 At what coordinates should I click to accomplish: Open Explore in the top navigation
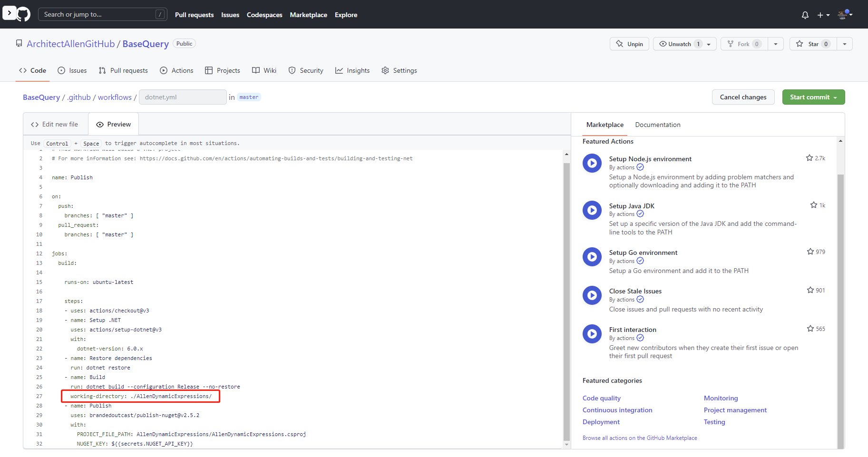pyautogui.click(x=346, y=15)
